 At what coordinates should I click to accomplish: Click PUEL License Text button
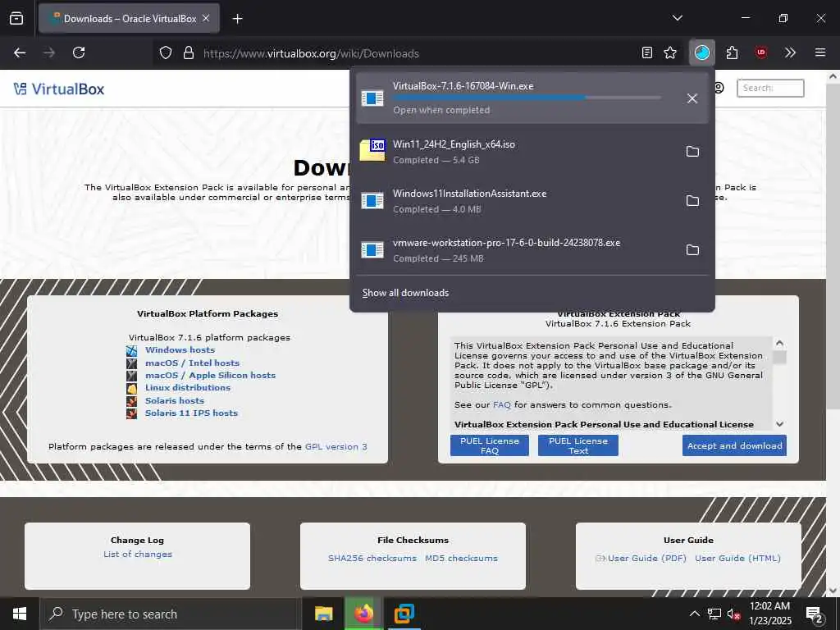(x=578, y=445)
